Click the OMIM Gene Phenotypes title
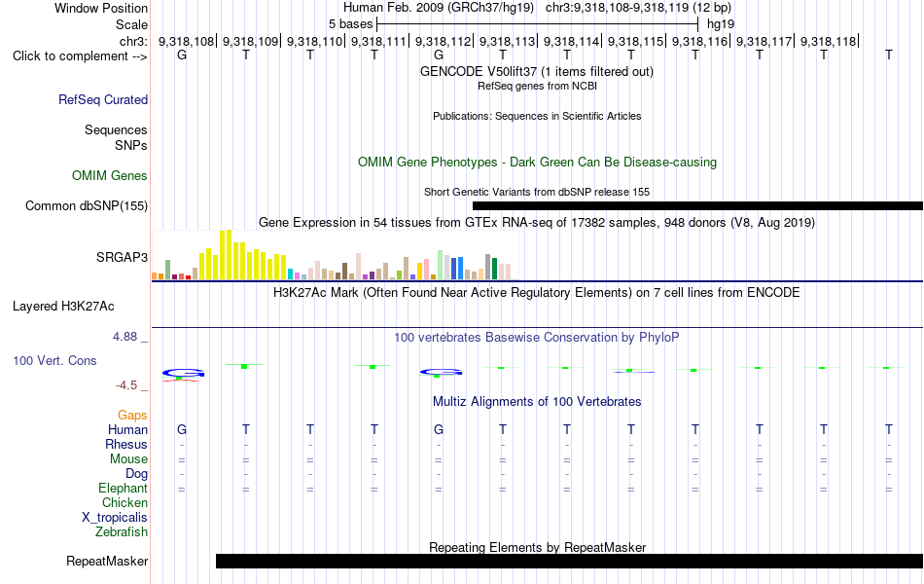This screenshot has width=924, height=584. pos(538,163)
